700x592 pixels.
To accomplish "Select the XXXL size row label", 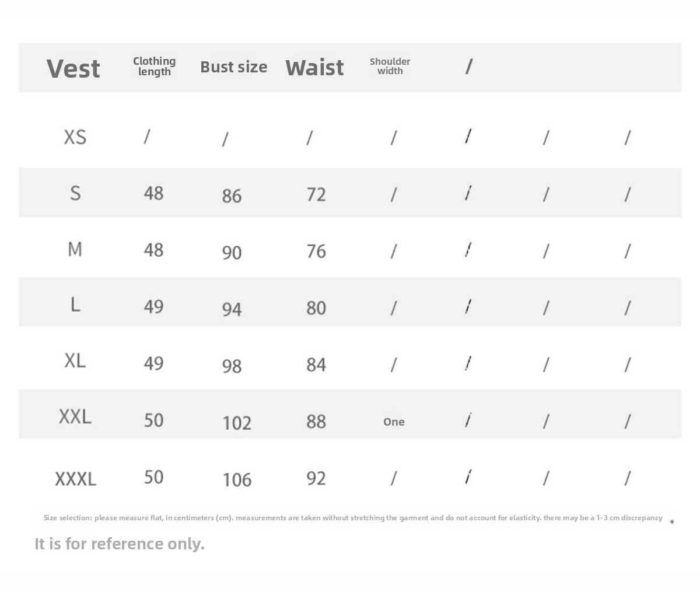I will (75, 479).
